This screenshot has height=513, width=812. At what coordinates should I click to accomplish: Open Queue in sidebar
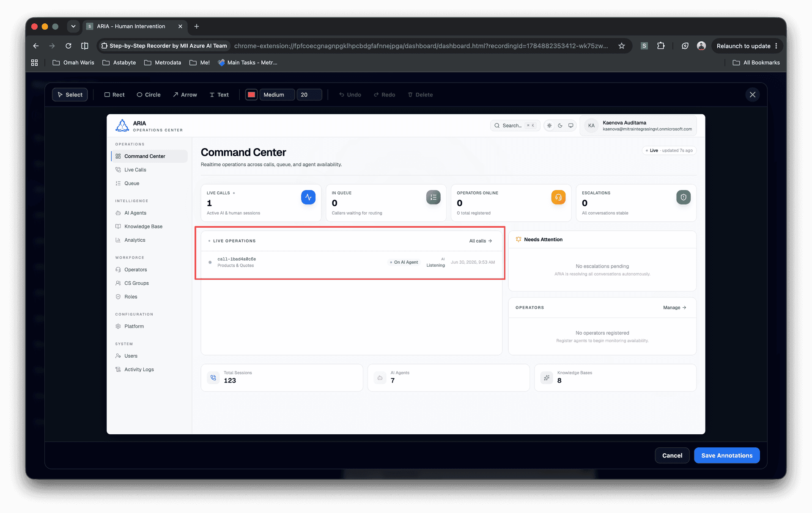click(149, 183)
